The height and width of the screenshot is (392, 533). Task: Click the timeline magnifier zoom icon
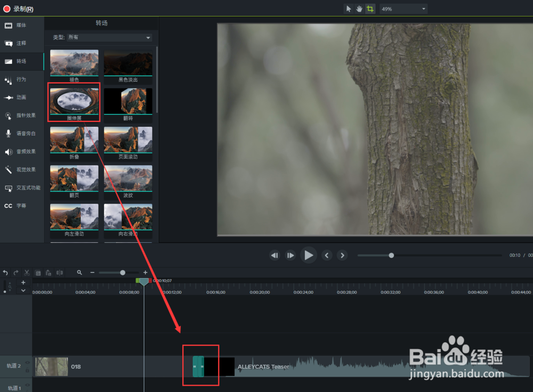tap(79, 273)
